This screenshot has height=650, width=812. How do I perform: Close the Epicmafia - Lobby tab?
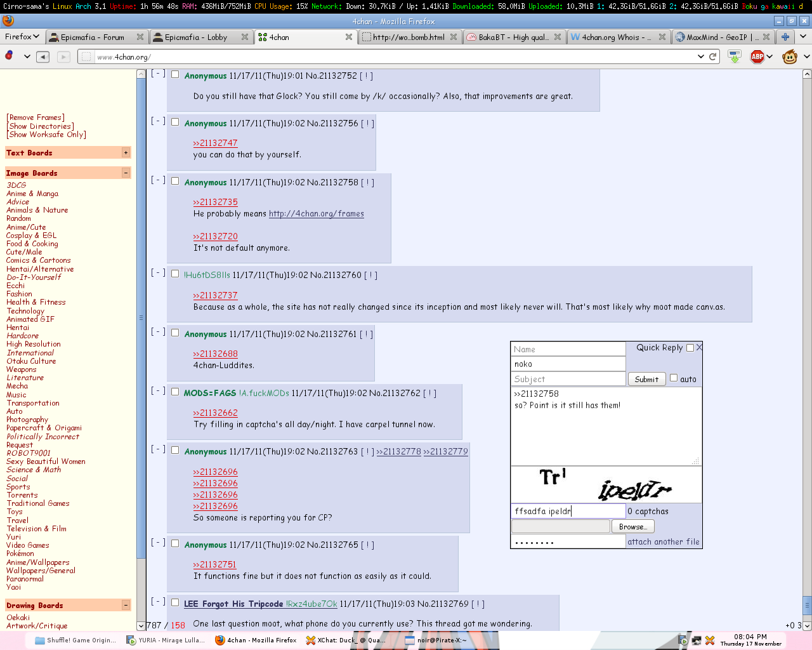click(245, 37)
